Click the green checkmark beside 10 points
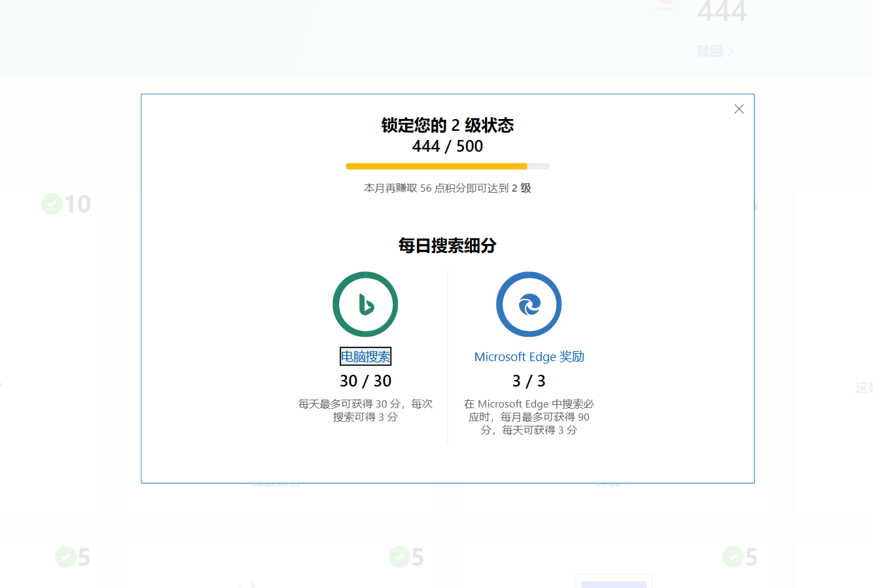Screen dimensions: 873x588 (52, 204)
